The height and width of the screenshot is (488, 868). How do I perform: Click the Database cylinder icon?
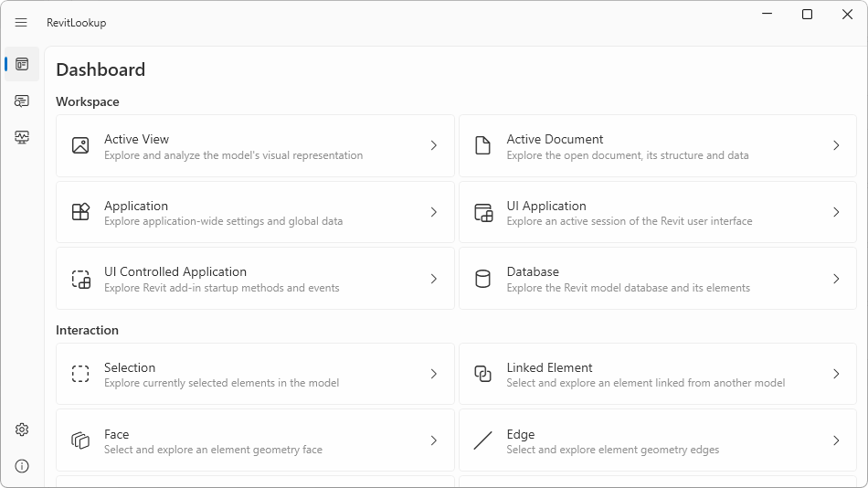point(483,279)
